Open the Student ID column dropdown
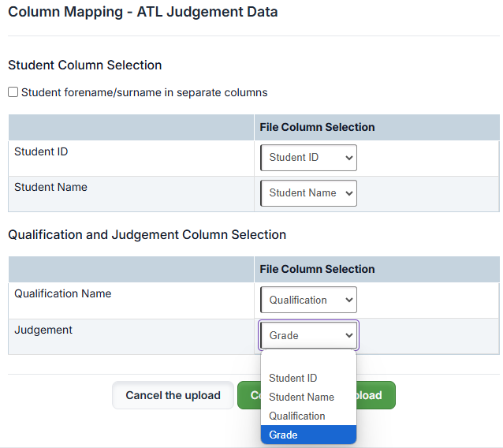This screenshot has height=448, width=503. pos(308,158)
